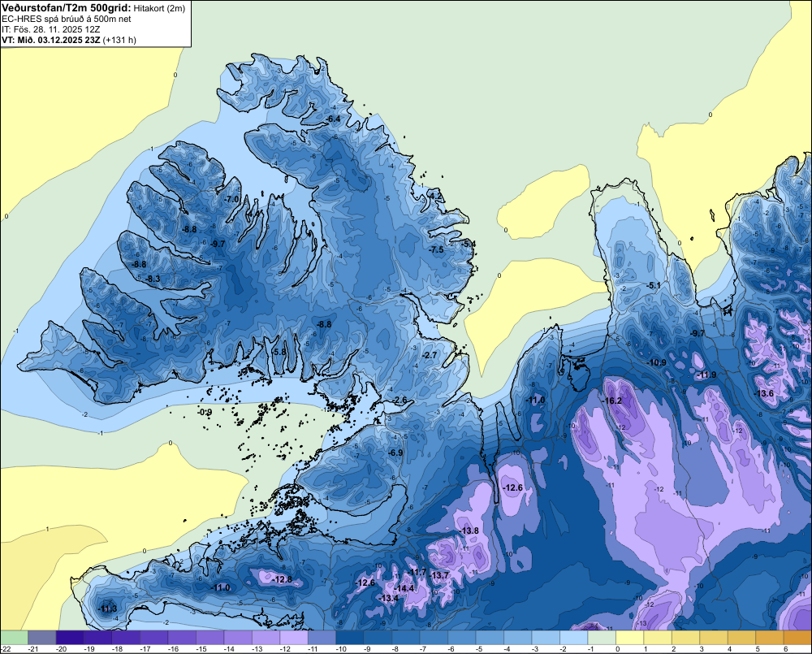Select the legend color swatch labeled -12
The image size is (812, 654).
(x=294, y=637)
